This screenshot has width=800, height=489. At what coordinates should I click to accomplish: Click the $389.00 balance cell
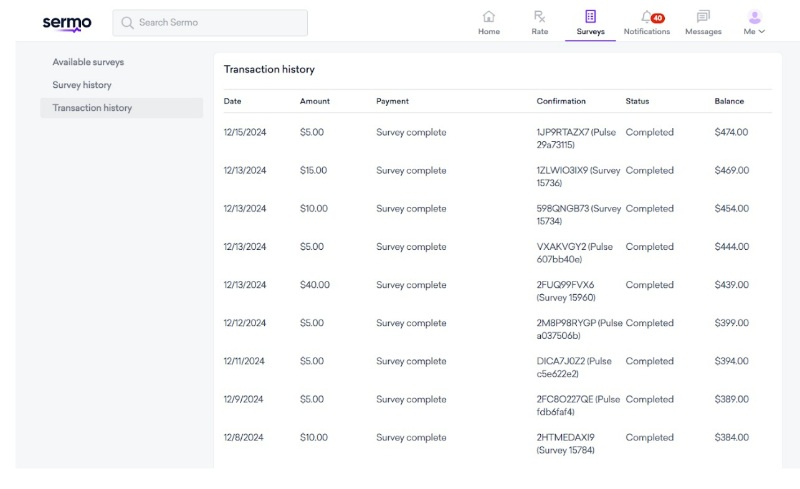[732, 399]
